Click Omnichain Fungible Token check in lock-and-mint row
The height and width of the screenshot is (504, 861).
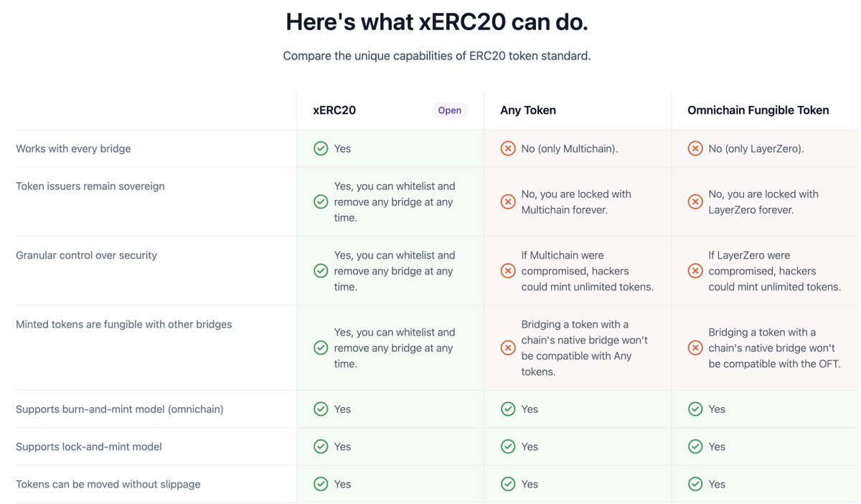(x=695, y=447)
